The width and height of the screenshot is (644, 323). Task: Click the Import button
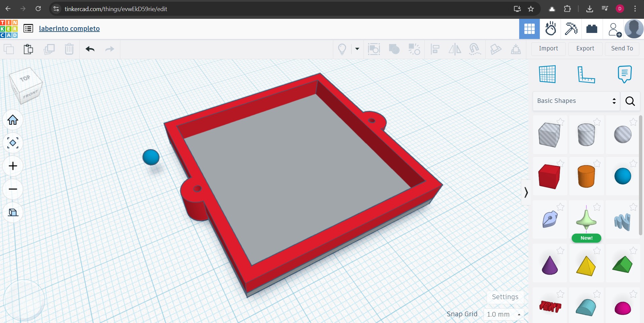tap(548, 48)
